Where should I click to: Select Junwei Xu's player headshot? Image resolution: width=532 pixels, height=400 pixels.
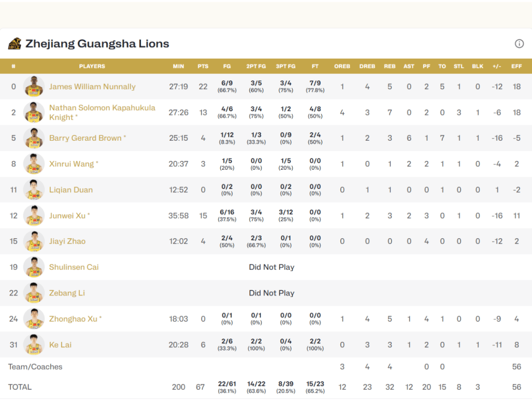coord(34,215)
